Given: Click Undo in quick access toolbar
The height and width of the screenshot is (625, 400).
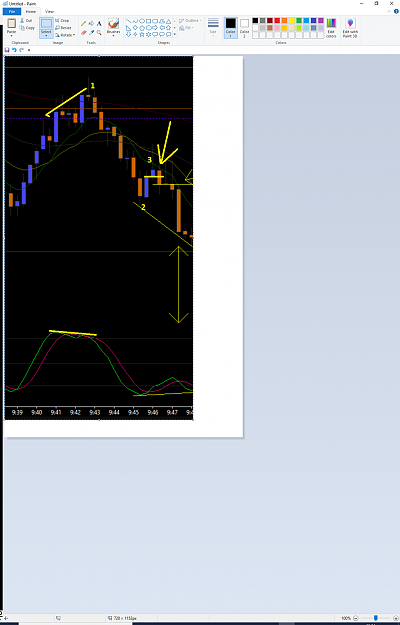Looking at the screenshot, I should pyautogui.click(x=14, y=50).
